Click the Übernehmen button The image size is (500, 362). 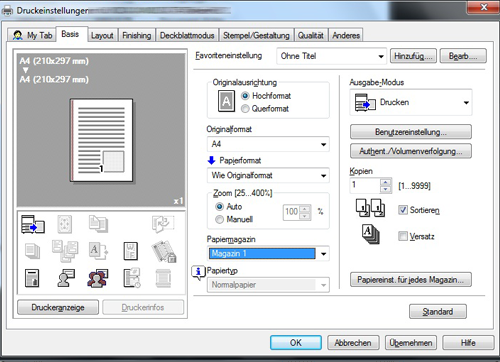[411, 343]
